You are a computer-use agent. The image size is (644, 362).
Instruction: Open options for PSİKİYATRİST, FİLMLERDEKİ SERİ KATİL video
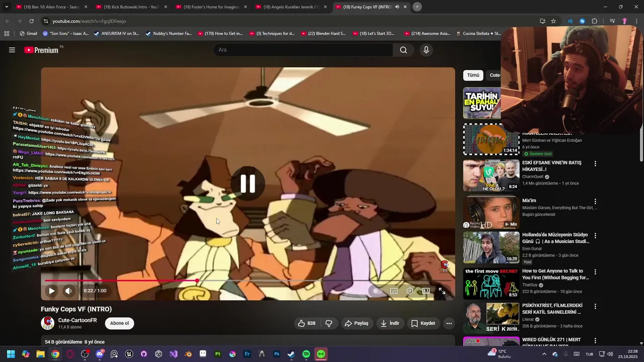[595, 306]
